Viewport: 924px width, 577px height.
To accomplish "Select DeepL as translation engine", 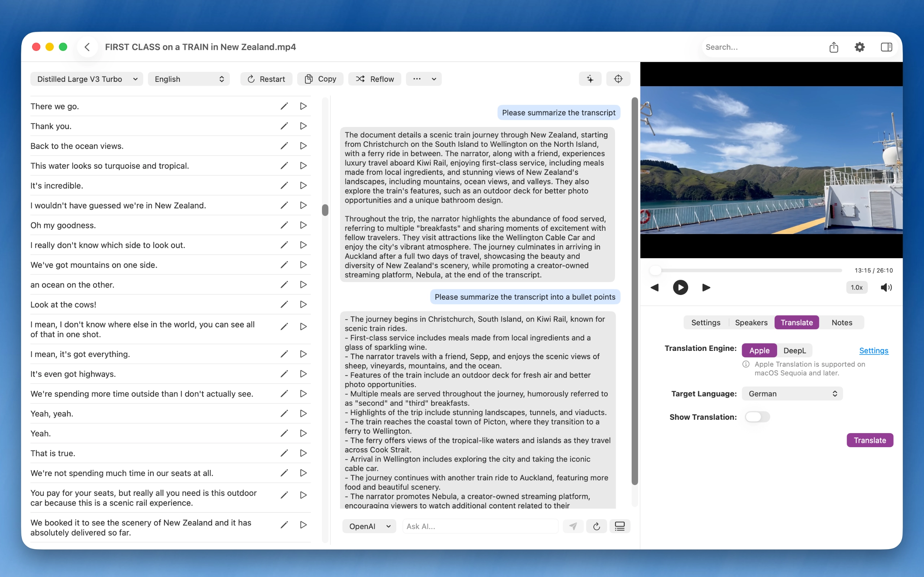I will (794, 350).
